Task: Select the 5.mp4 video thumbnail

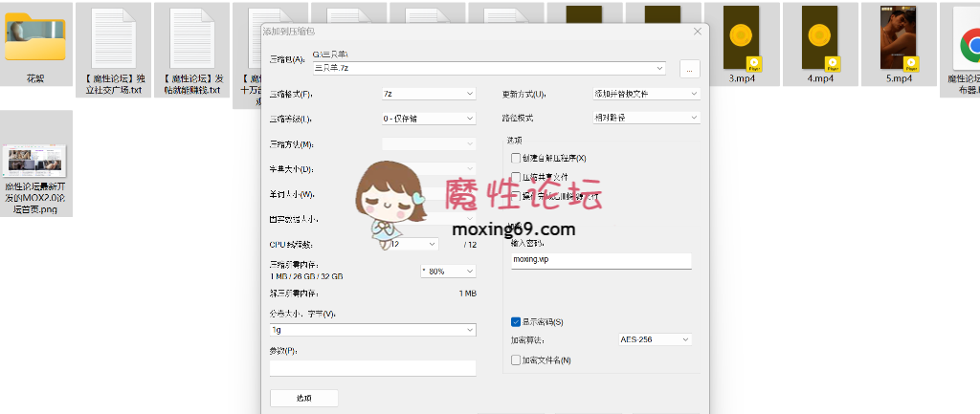Action: (x=898, y=38)
